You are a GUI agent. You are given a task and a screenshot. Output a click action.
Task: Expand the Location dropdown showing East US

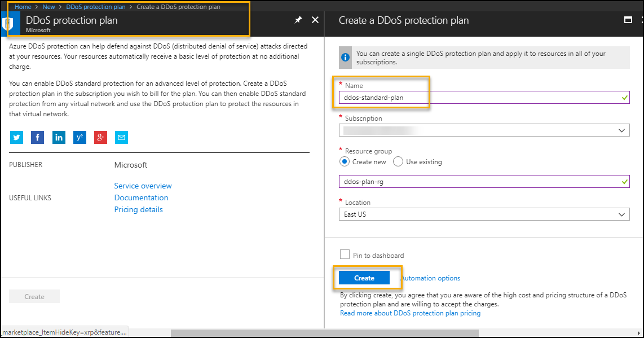point(484,214)
